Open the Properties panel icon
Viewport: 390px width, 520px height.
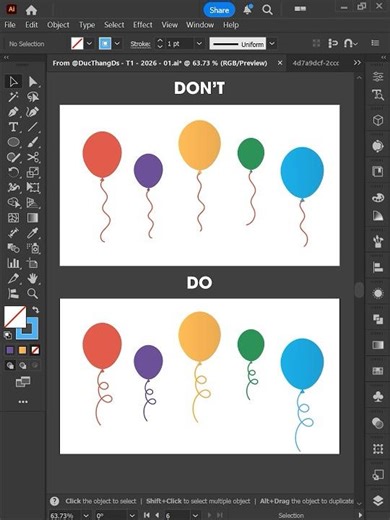[x=378, y=76]
